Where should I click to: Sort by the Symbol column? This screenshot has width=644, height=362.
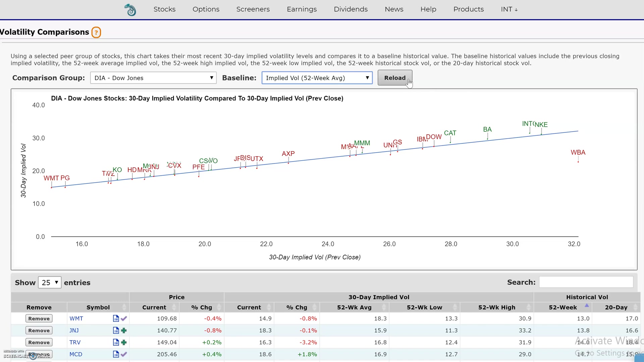98,307
